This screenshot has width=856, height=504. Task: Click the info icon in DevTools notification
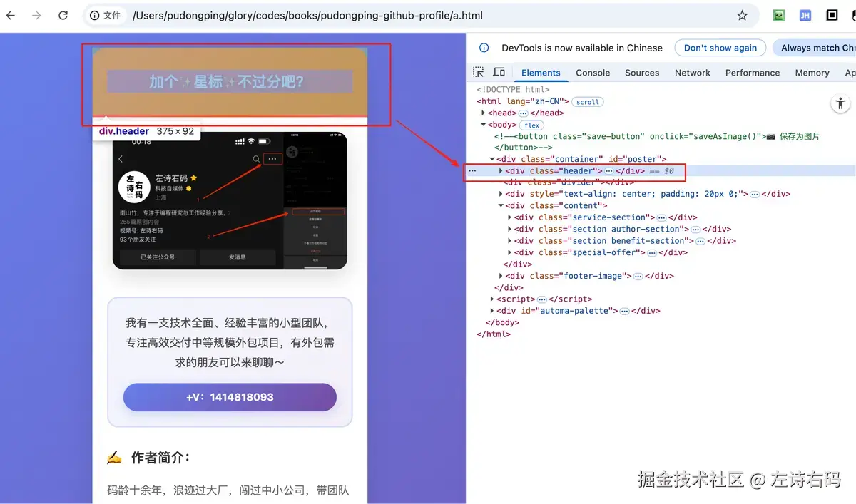(484, 48)
